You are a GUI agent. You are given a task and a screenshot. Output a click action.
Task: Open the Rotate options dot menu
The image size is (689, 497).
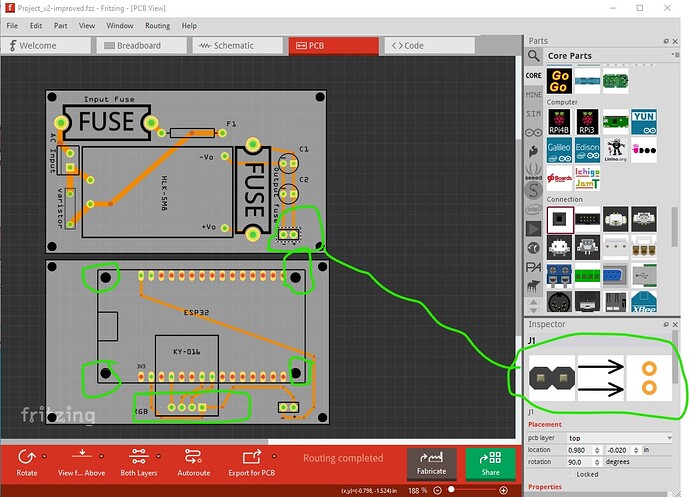tap(44, 456)
